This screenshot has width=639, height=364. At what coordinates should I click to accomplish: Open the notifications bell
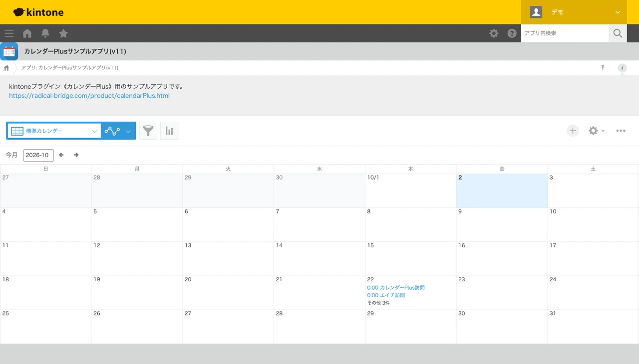point(45,33)
